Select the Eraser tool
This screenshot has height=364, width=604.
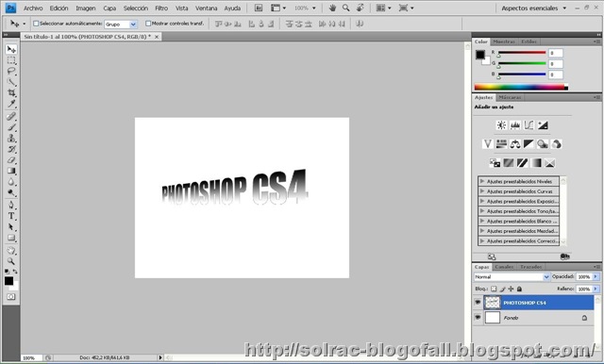(x=11, y=159)
